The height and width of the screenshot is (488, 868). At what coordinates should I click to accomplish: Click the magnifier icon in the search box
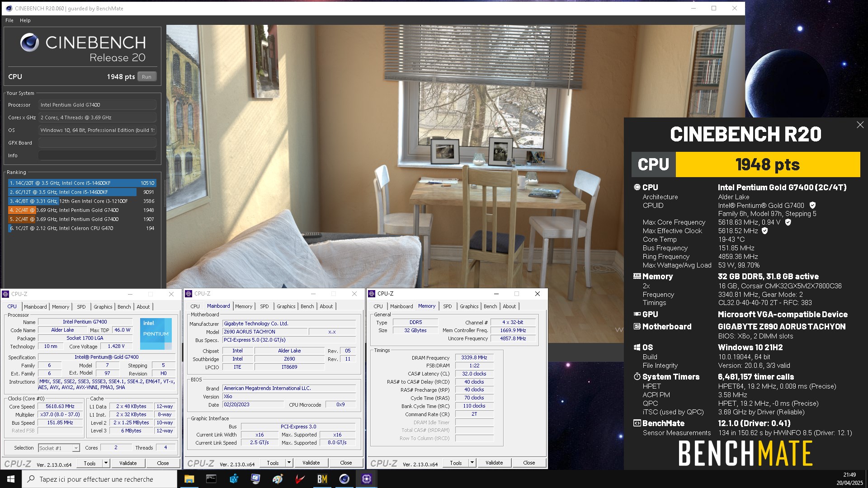tap(31, 479)
